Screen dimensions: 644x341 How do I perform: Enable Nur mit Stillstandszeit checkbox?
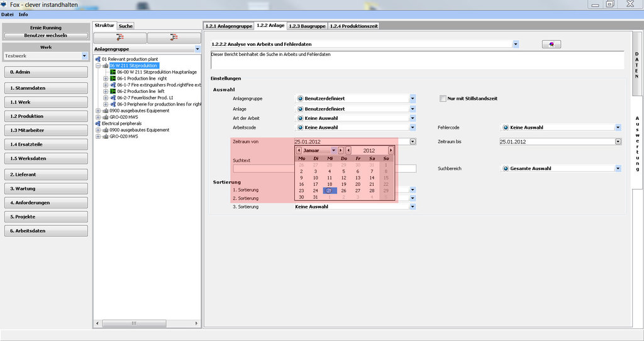443,99
